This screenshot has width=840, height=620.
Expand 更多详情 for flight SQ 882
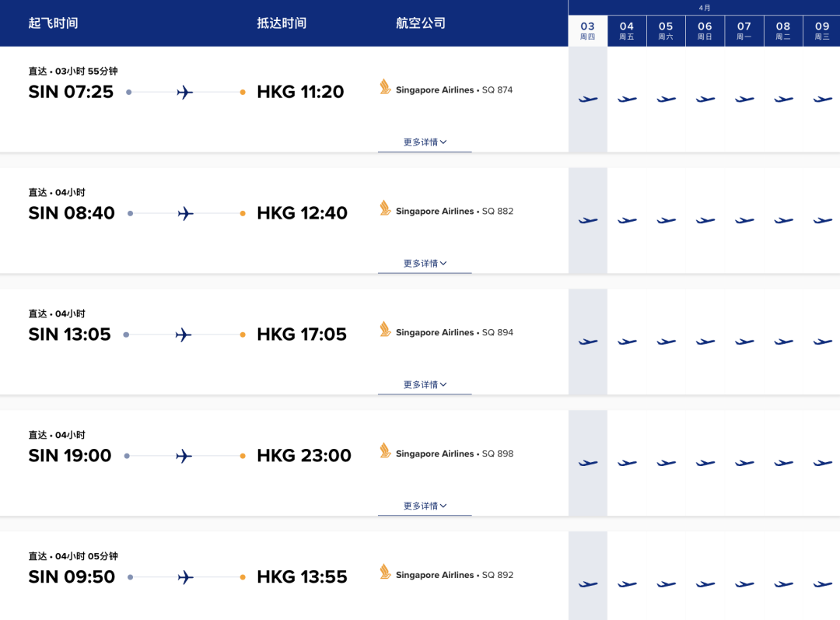(x=425, y=264)
